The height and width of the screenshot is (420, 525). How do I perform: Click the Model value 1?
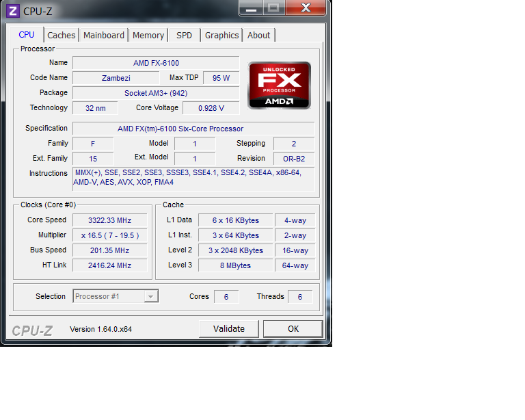pyautogui.click(x=195, y=144)
